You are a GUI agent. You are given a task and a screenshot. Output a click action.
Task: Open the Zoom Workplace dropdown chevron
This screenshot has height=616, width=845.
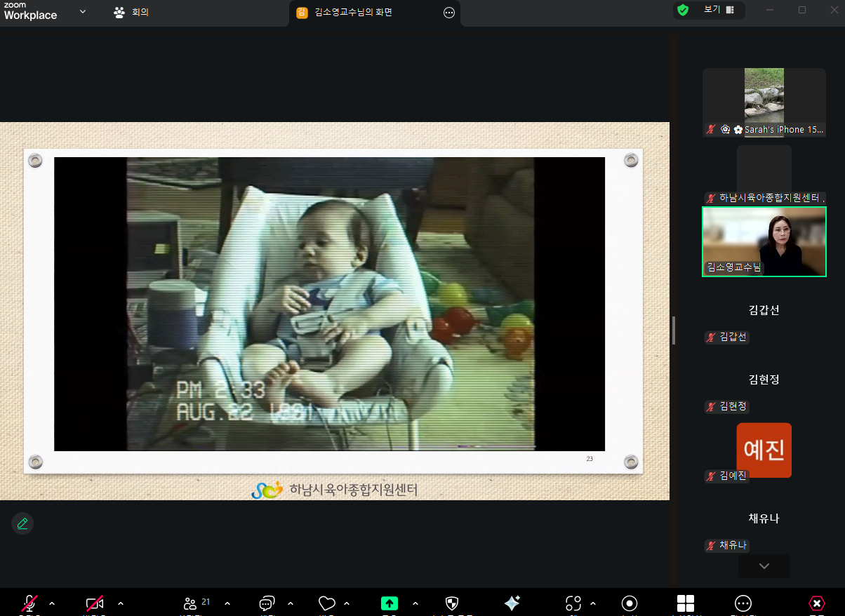[x=83, y=12]
